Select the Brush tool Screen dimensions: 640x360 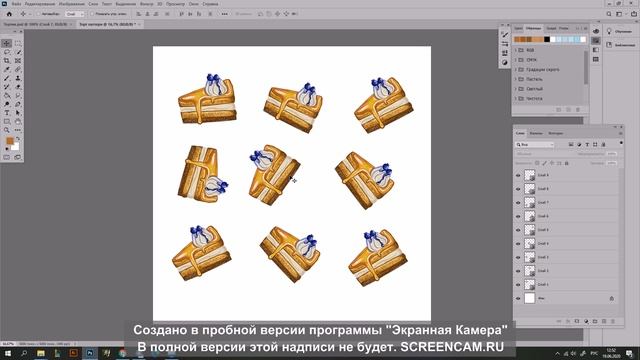click(7, 78)
